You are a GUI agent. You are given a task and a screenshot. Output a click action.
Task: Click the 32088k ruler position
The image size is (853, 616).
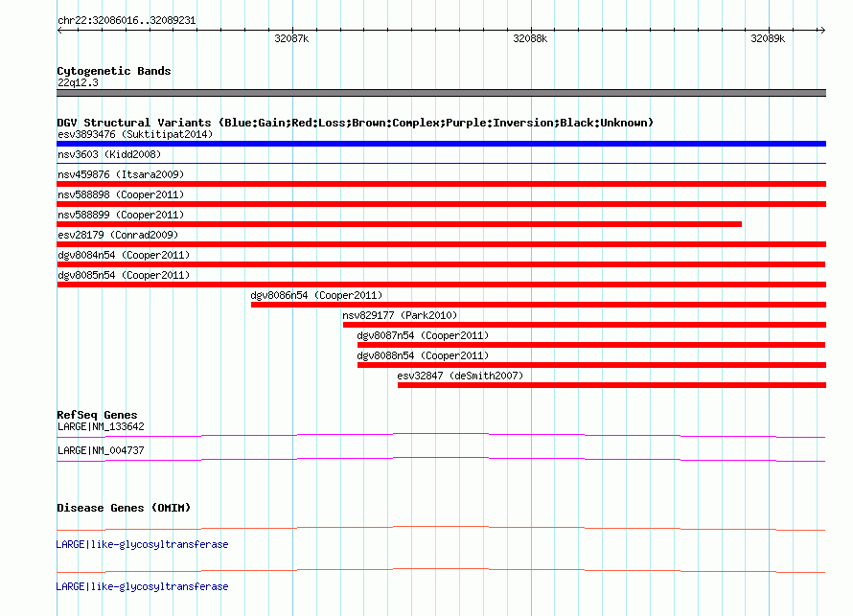tap(530, 38)
